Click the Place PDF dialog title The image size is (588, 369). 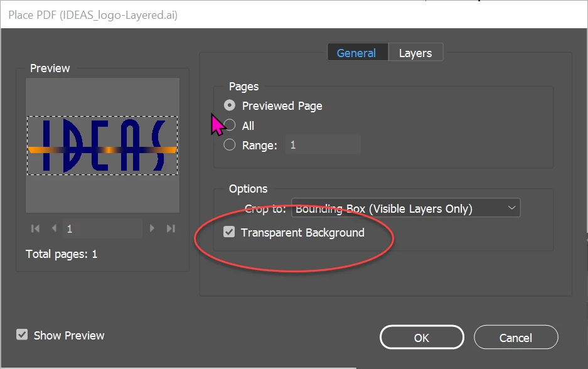(93, 15)
